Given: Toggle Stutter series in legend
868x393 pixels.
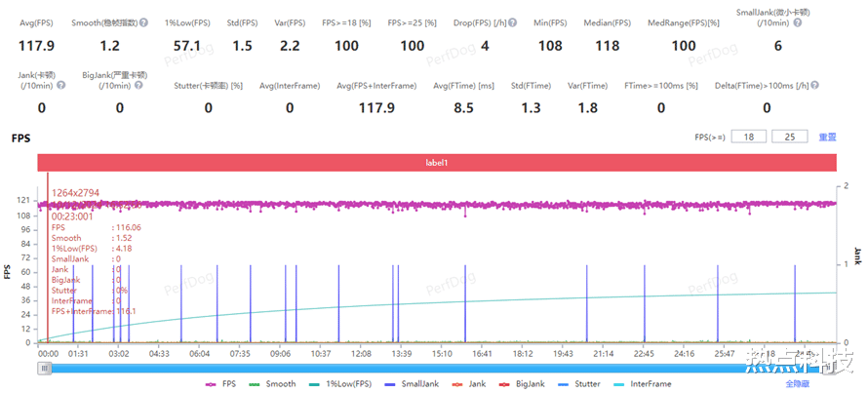Looking at the screenshot, I should [579, 383].
